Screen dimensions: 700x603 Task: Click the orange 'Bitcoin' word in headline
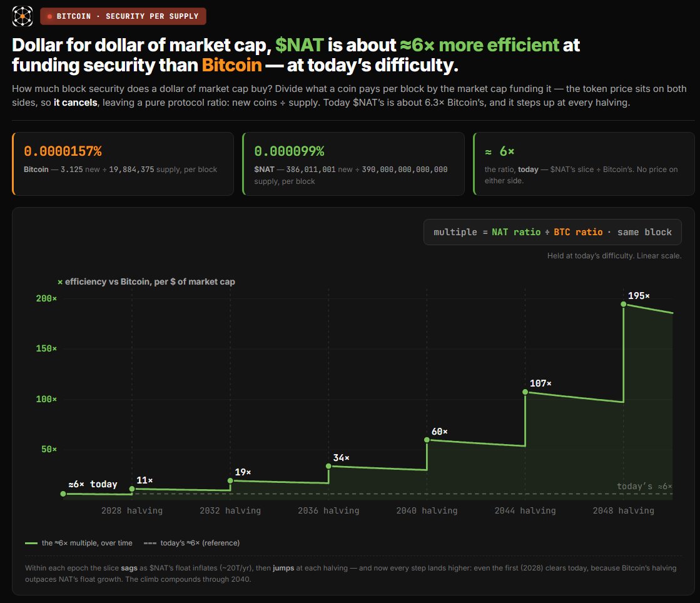click(x=231, y=65)
